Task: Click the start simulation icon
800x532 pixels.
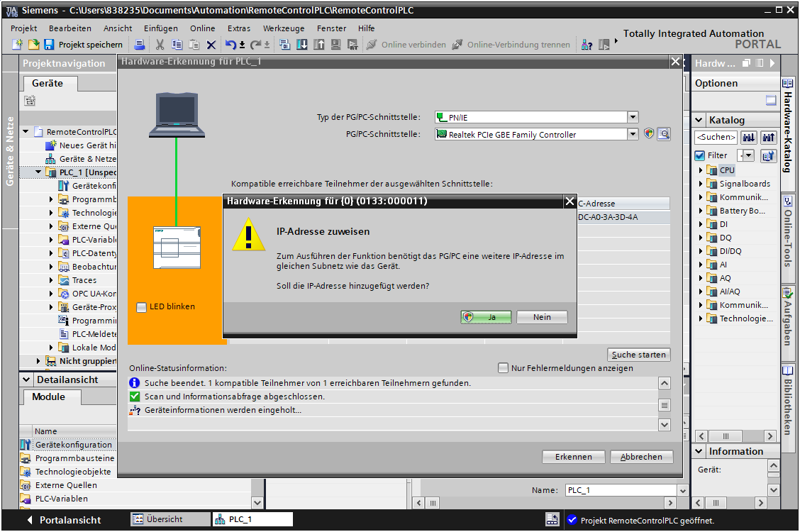Action: (x=335, y=45)
